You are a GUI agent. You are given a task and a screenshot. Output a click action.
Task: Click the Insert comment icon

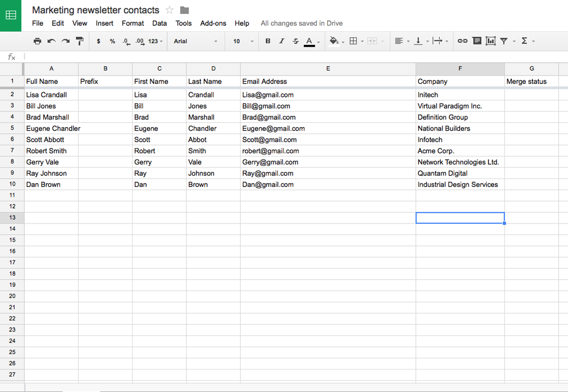(477, 41)
